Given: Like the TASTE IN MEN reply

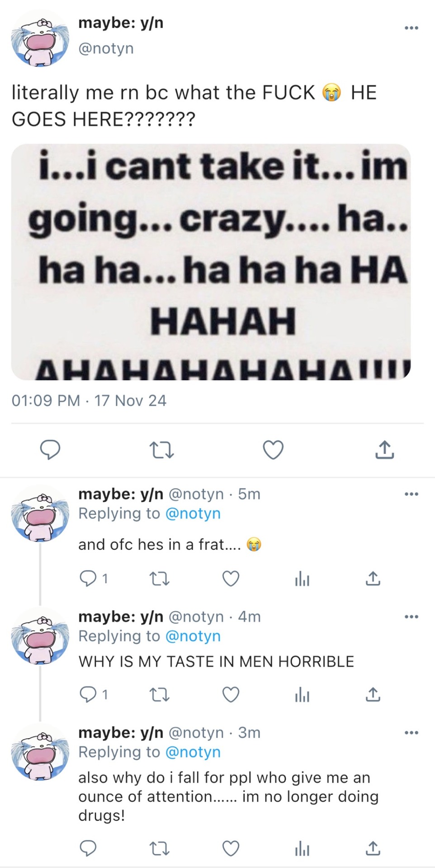Looking at the screenshot, I should pos(231,694).
